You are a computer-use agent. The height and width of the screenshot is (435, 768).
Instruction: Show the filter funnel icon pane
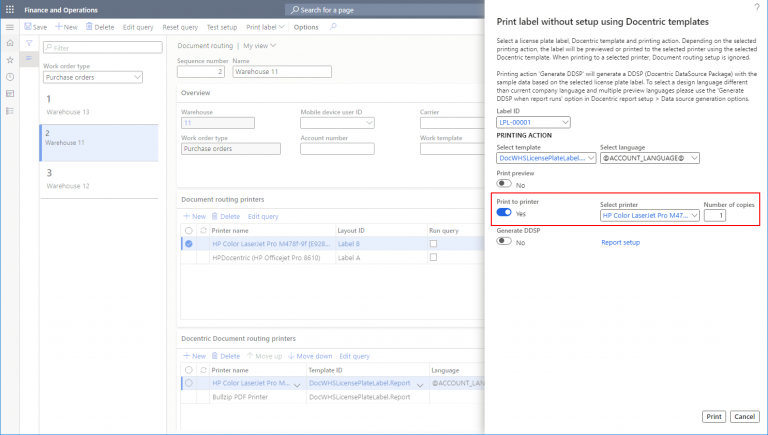29,43
